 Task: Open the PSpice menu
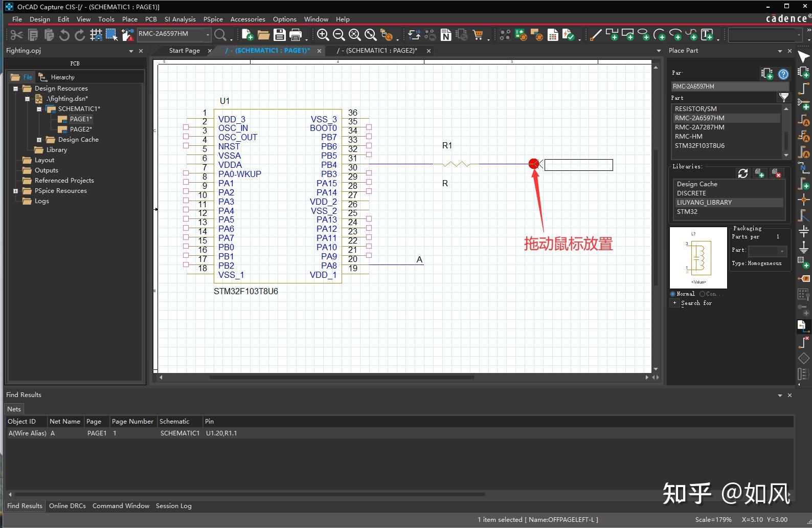tap(213, 19)
